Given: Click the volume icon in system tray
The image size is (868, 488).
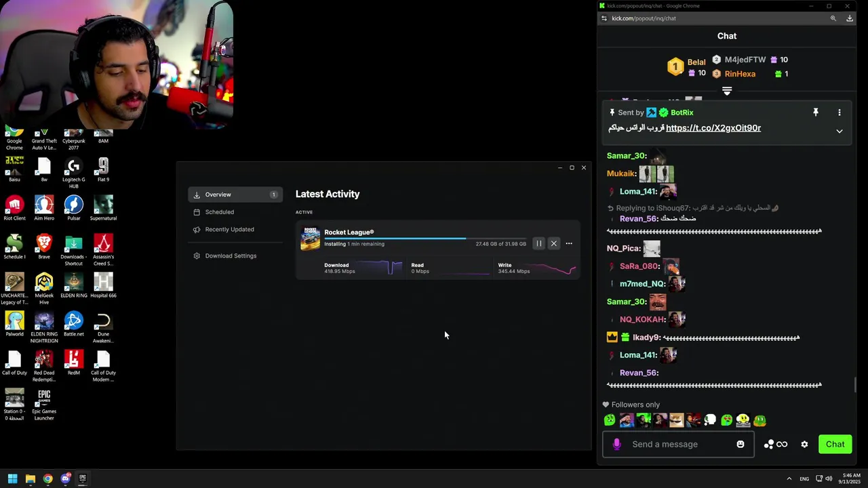Looking at the screenshot, I should (x=829, y=479).
